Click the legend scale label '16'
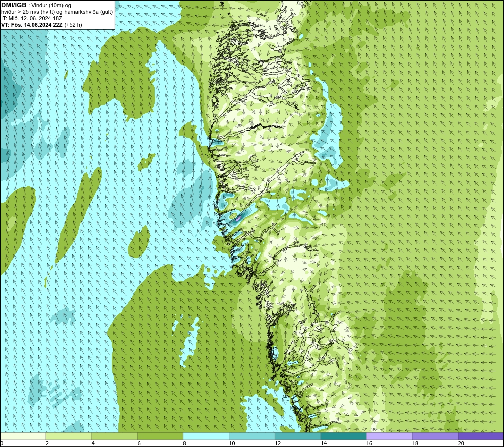This screenshot has width=504, height=447. (369, 443)
